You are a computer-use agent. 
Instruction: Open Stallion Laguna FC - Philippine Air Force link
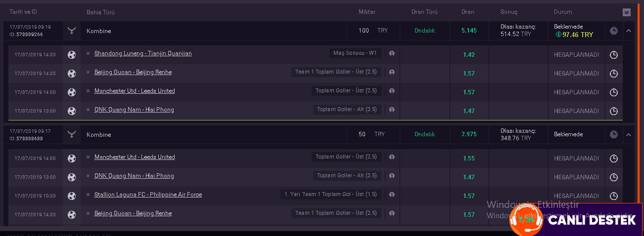[x=148, y=195]
